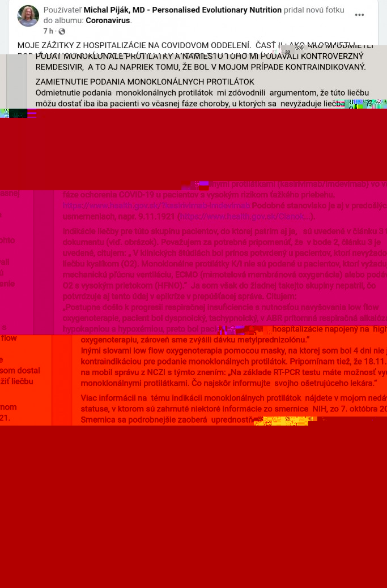Click the heading "ZAMIETNUTIE PODANIA MONOKLONÁLNYCH PROTILÁTOK"

(144, 82)
